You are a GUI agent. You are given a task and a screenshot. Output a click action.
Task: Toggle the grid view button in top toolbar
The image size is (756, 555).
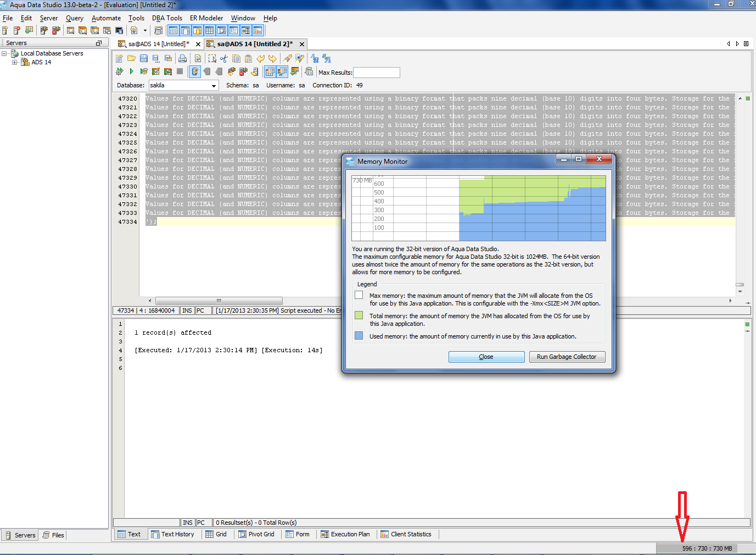pyautogui.click(x=209, y=30)
